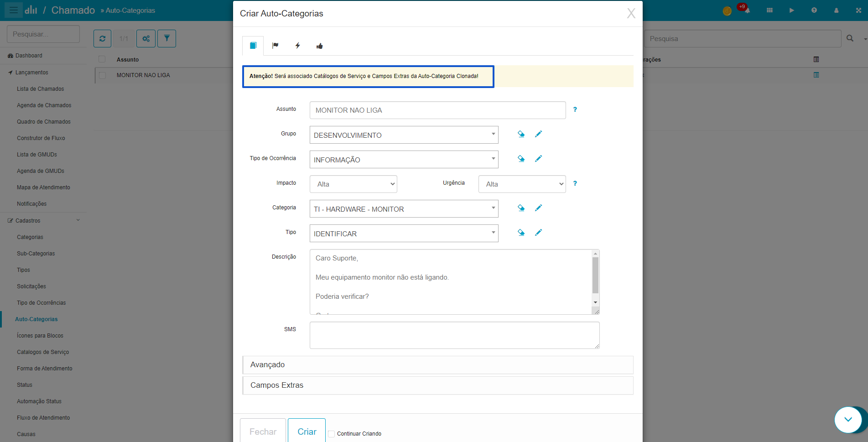Open the Auto-Categorias sidebar link
The image size is (868, 442).
click(x=36, y=319)
